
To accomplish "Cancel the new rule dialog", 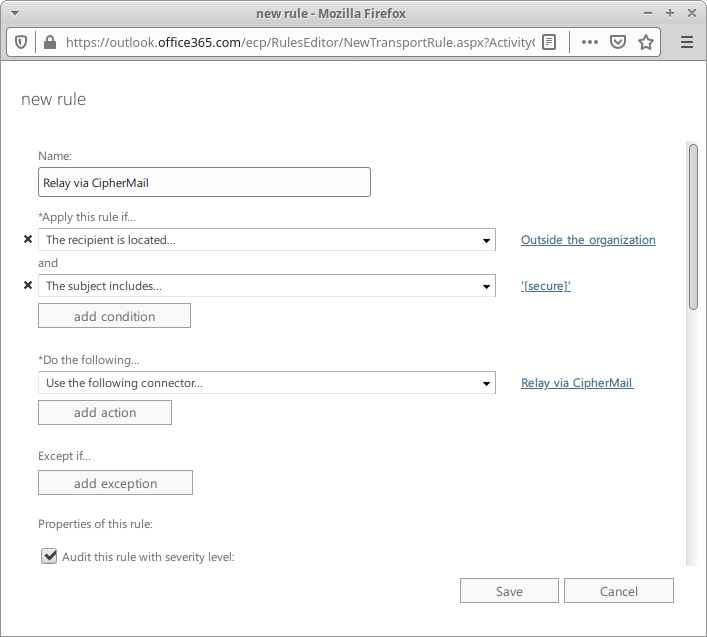I will (619, 591).
